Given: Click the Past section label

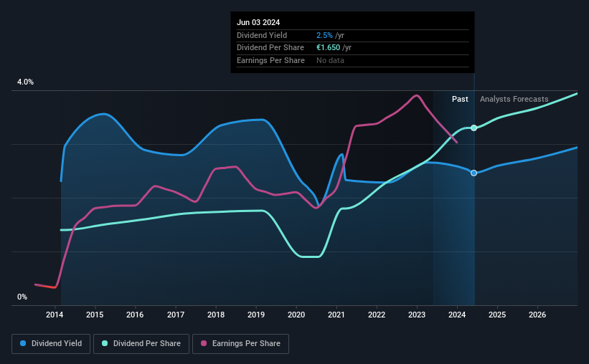Looking at the screenshot, I should coord(460,99).
